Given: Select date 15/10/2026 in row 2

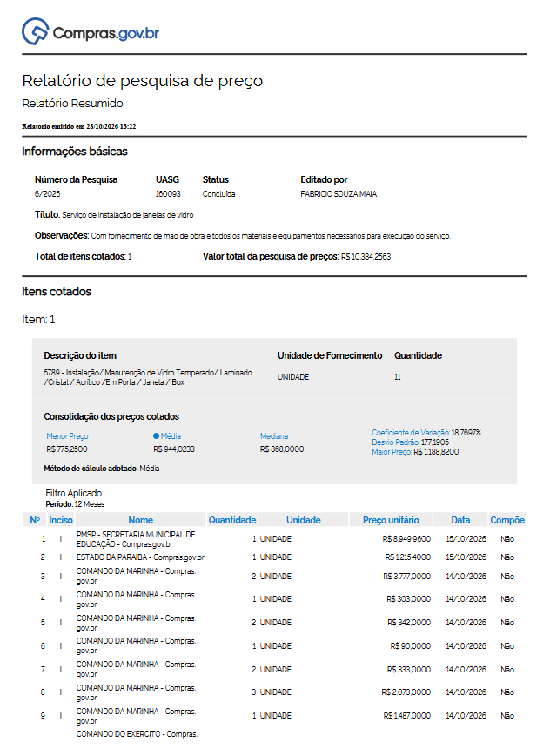Looking at the screenshot, I should 466,557.
